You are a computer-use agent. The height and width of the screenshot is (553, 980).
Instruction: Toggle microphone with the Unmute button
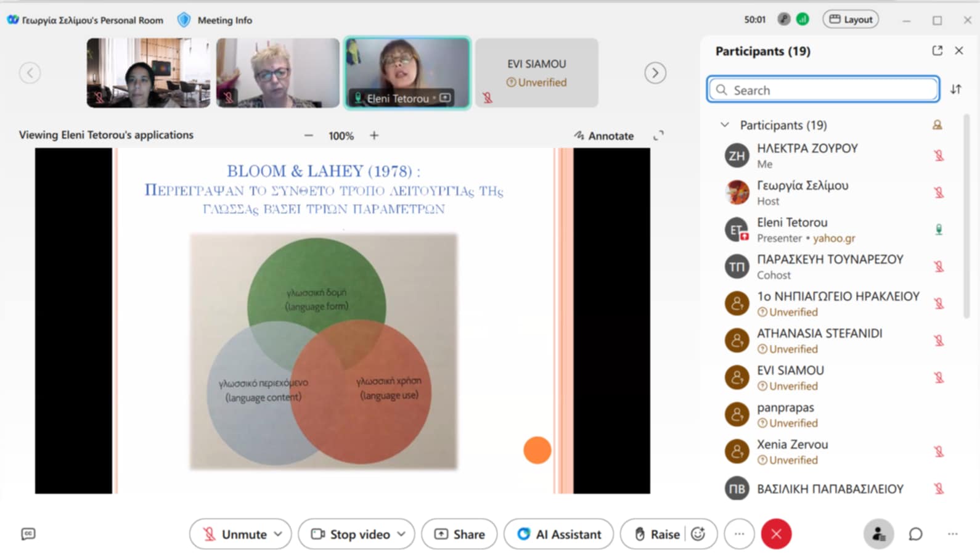point(235,534)
